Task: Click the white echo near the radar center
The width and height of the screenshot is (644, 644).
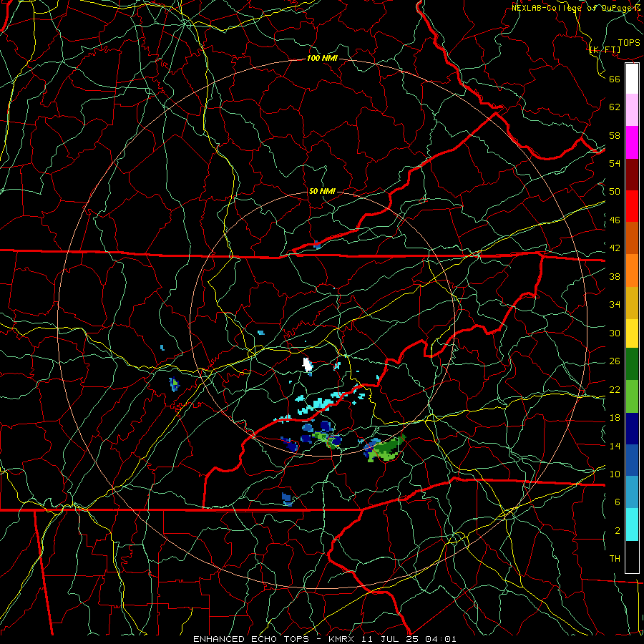Action: point(307,366)
